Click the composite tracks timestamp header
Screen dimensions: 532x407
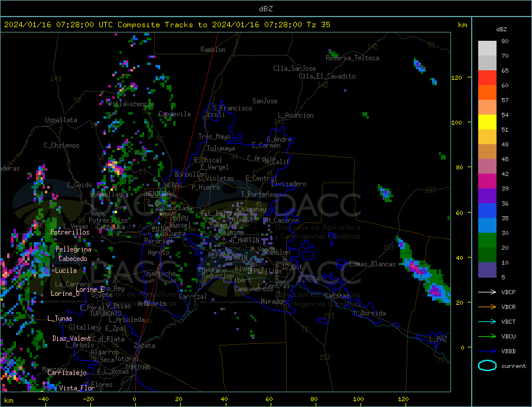(x=167, y=25)
